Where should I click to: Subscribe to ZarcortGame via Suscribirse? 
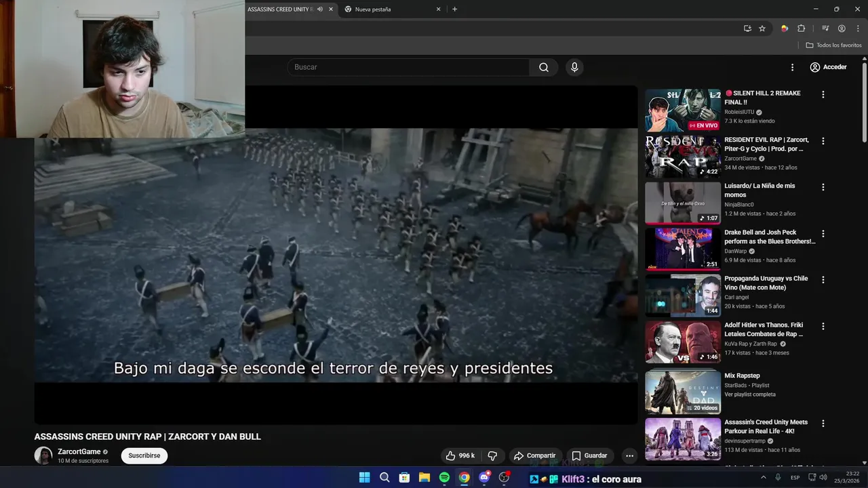pyautogui.click(x=144, y=455)
